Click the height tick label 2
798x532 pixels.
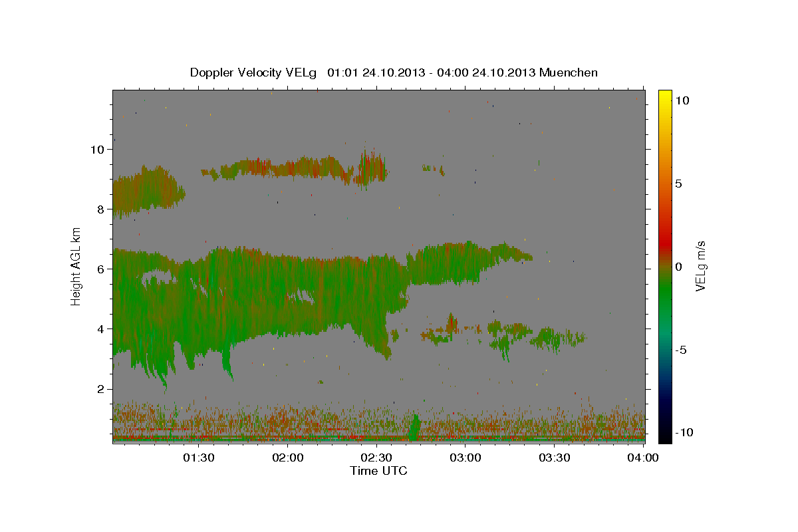(101, 388)
